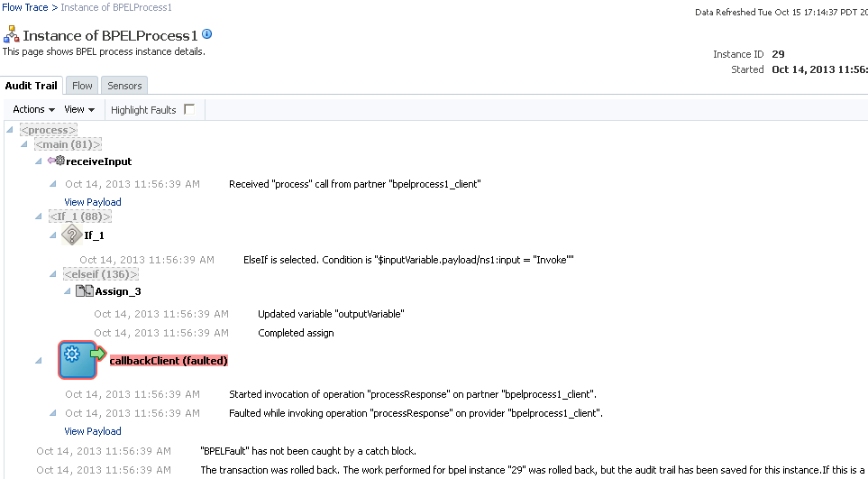Click "Started invocation of operation" entry
Image resolution: width=868 pixels, height=479 pixels.
413,394
